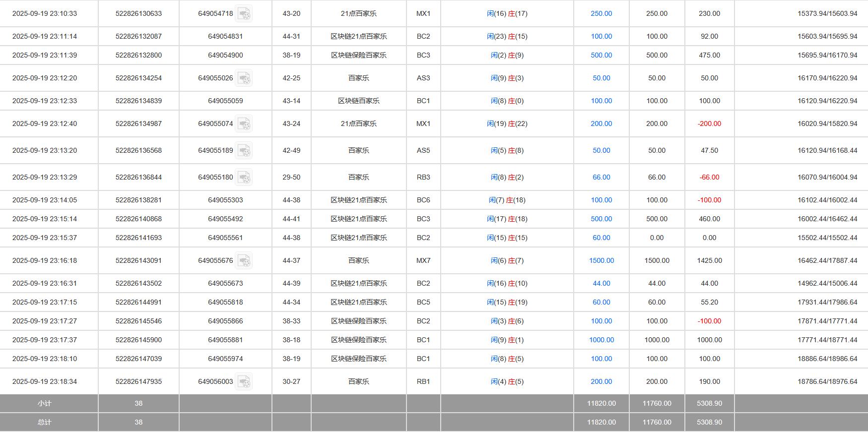Select table code MX7
The image size is (868, 432).
coord(423,260)
